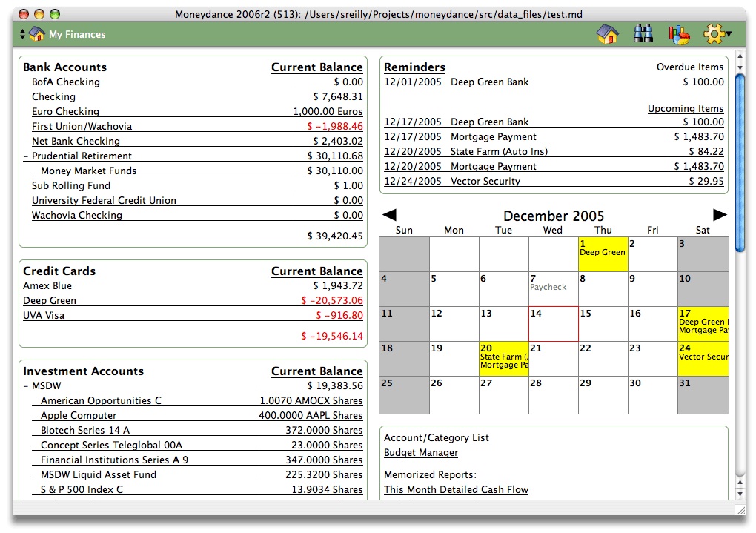
Task: Select December 14 in the calendar
Action: click(554, 324)
